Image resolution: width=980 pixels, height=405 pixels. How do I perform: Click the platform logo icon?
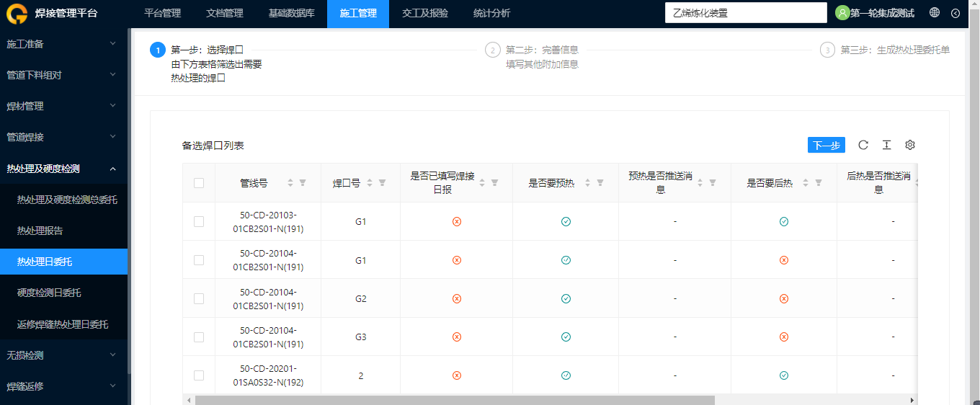(17, 13)
